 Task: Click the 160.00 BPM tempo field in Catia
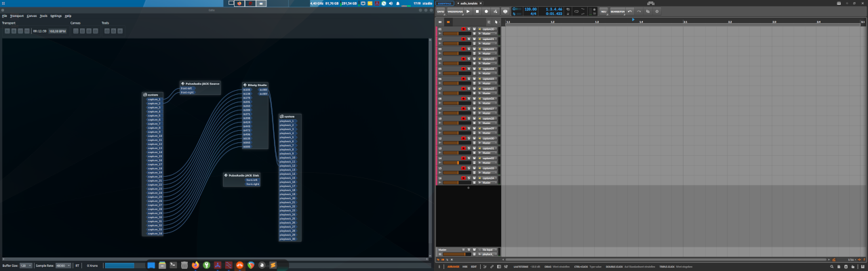(x=57, y=31)
